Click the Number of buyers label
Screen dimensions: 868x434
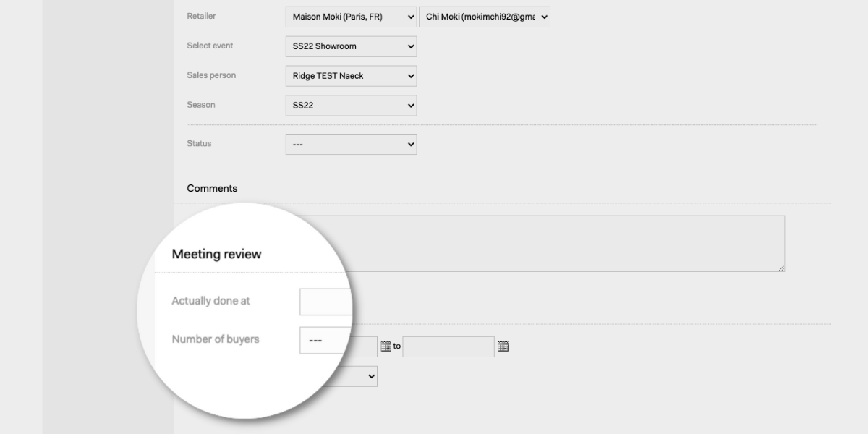pos(215,339)
